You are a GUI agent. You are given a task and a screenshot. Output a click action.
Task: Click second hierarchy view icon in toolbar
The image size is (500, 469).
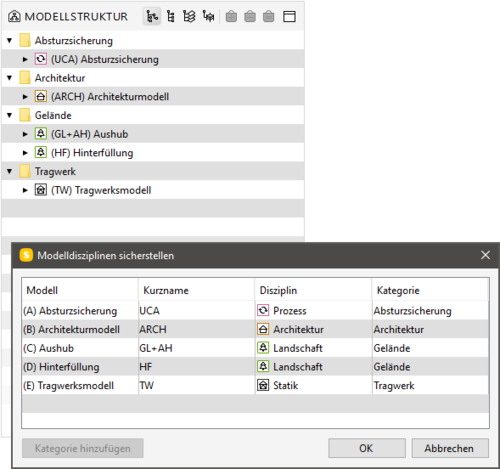click(x=171, y=16)
